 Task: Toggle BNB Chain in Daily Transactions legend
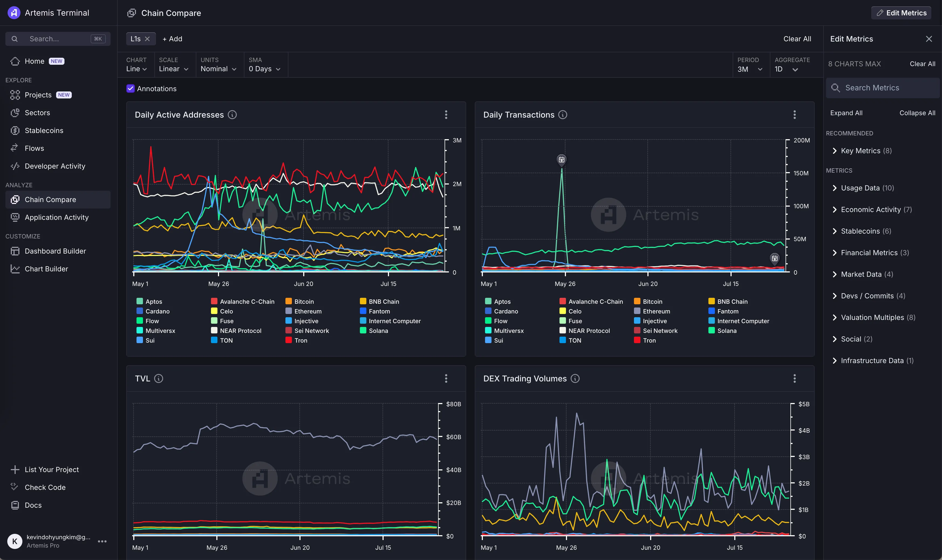tap(728, 302)
